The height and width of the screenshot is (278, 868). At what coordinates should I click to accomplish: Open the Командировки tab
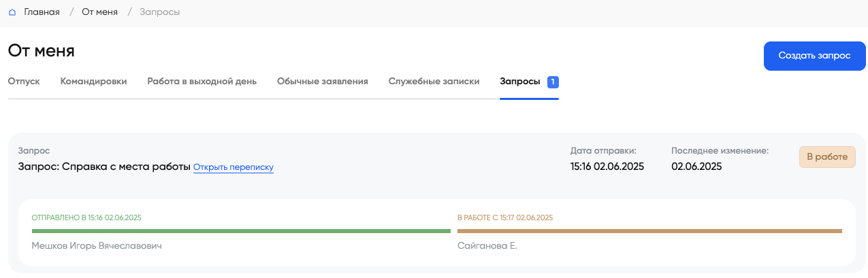coord(93,82)
